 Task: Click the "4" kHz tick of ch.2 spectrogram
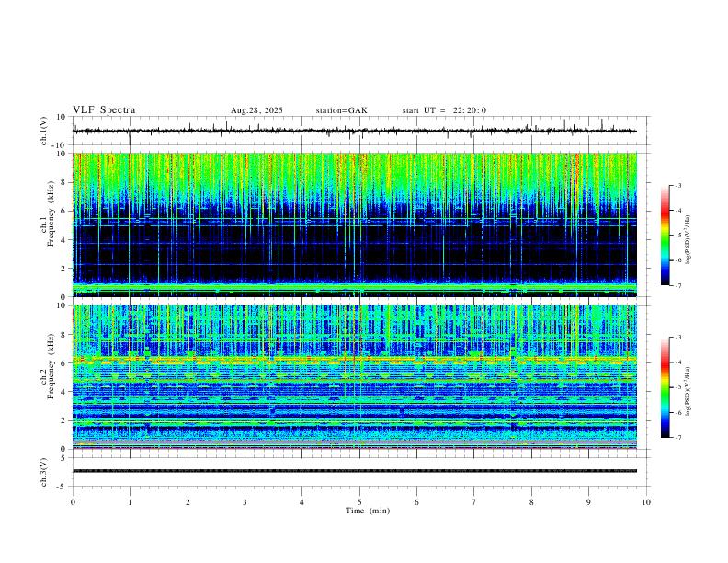tap(64, 392)
